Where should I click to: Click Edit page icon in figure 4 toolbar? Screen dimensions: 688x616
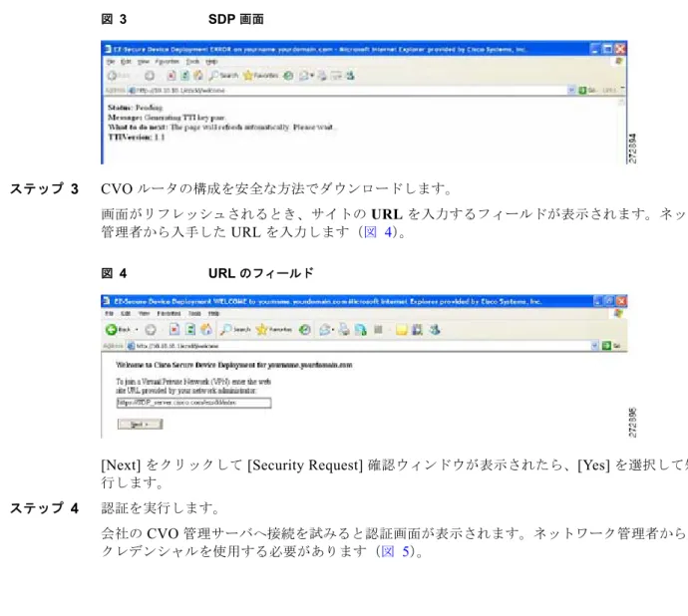pyautogui.click(x=361, y=330)
